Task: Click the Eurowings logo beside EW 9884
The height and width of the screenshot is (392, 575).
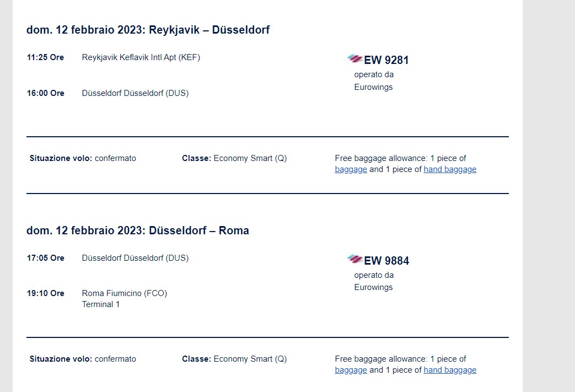Action: point(354,259)
